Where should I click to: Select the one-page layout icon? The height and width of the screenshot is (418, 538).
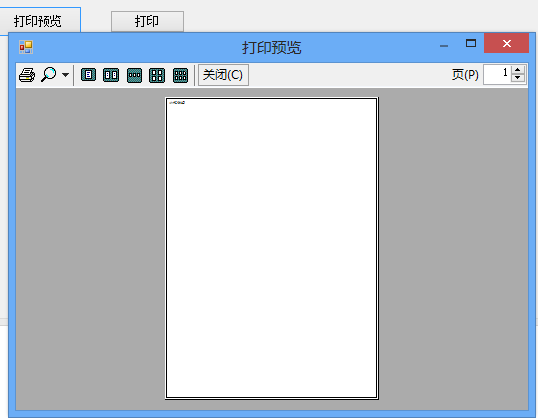[89, 75]
